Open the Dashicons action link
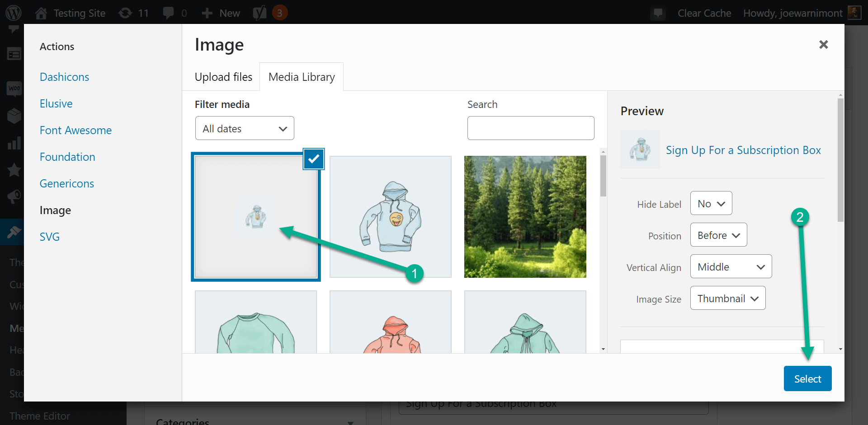Image resolution: width=868 pixels, height=425 pixels. [64, 77]
